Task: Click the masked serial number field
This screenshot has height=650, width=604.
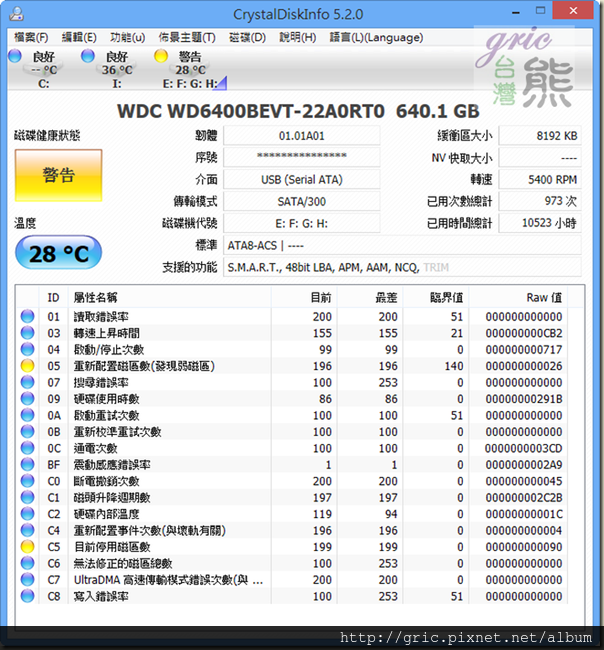Action: click(x=302, y=158)
